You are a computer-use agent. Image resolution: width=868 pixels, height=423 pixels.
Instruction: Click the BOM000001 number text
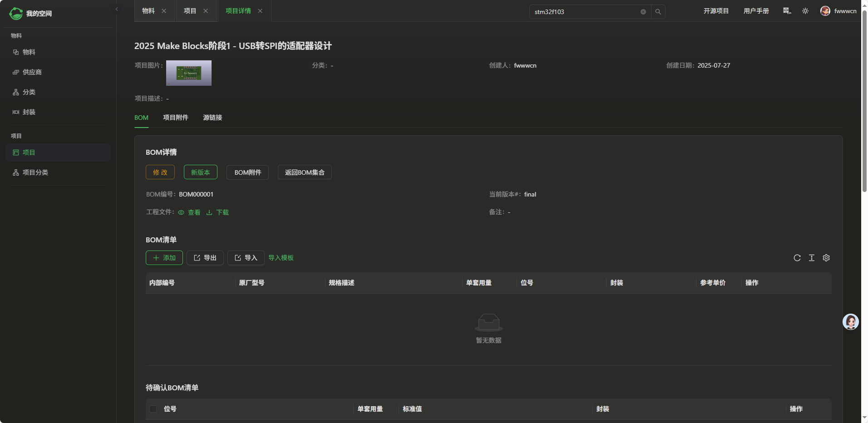(x=196, y=194)
